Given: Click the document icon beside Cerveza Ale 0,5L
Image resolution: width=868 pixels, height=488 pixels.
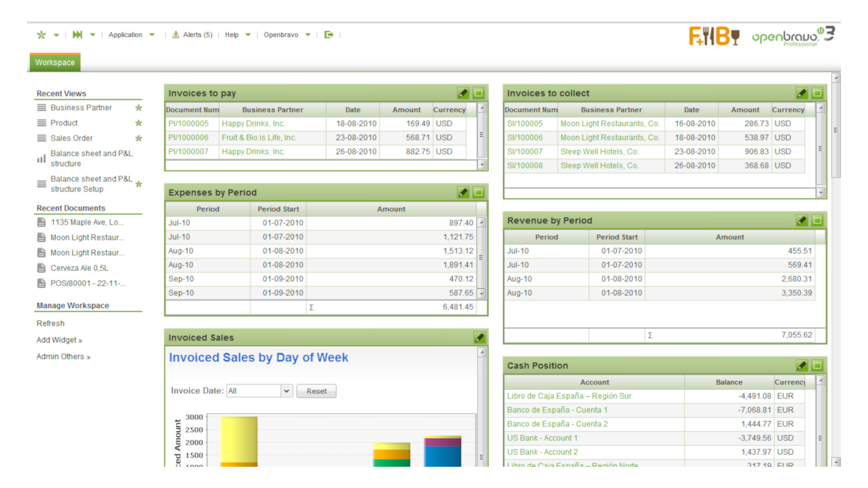Looking at the screenshot, I should tap(41, 267).
